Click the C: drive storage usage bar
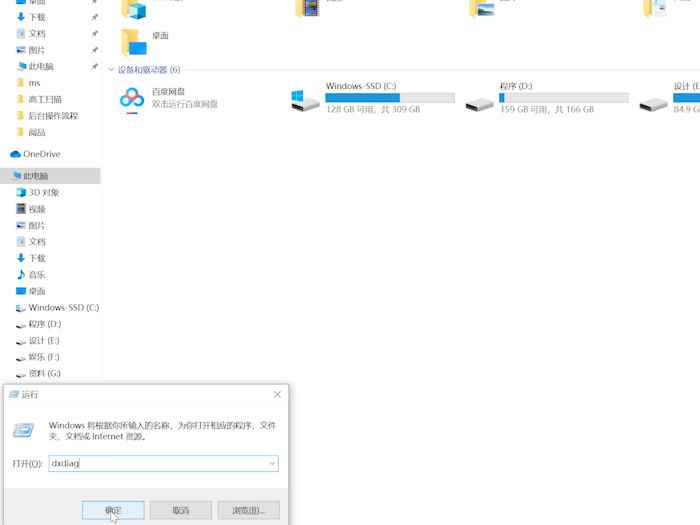The height and width of the screenshot is (525, 700). point(390,98)
